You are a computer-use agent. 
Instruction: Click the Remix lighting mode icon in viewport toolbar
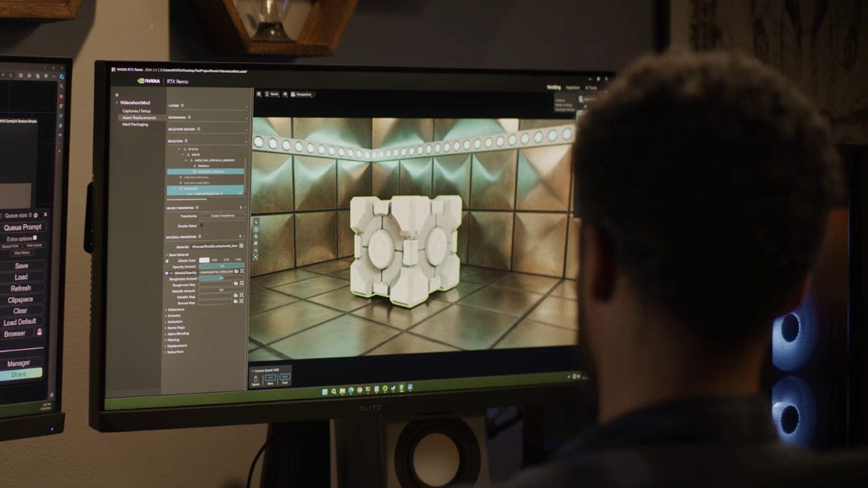tap(267, 94)
